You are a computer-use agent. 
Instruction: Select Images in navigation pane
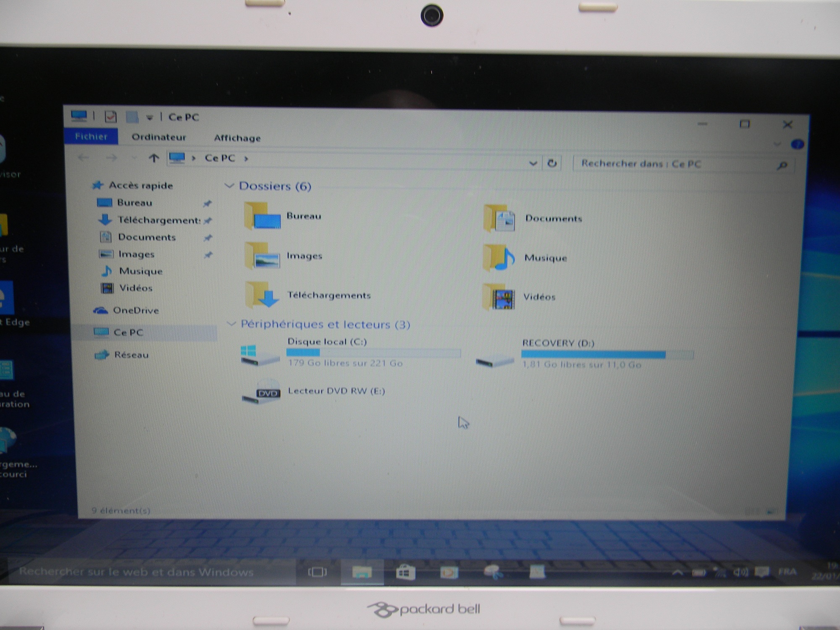coord(136,254)
